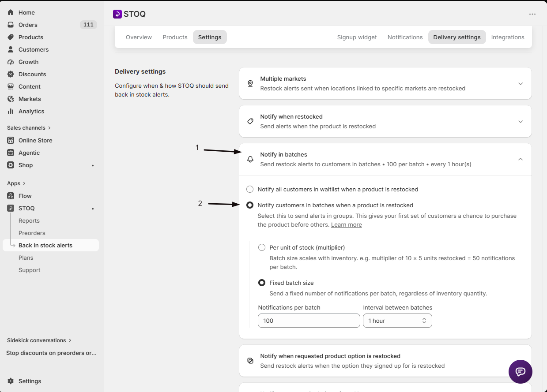This screenshot has height=392, width=547.
Task: Click the Orders inbox icon
Action: click(x=11, y=25)
